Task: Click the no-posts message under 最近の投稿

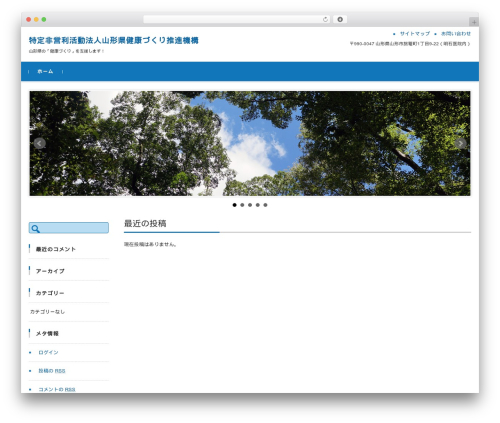Action: pyautogui.click(x=150, y=244)
